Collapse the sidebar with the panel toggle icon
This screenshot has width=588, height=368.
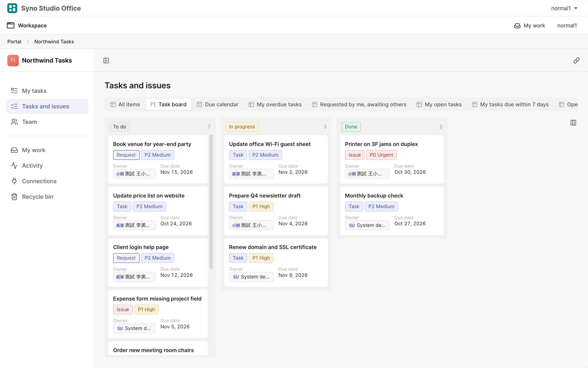(106, 60)
